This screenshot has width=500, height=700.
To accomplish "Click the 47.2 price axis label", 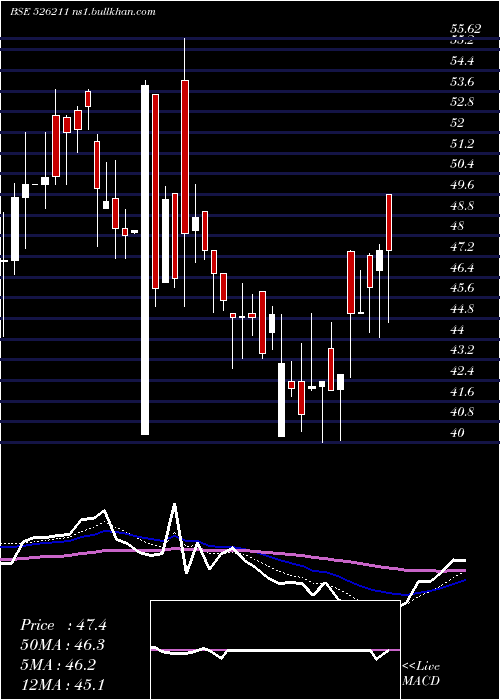I will (462, 246).
